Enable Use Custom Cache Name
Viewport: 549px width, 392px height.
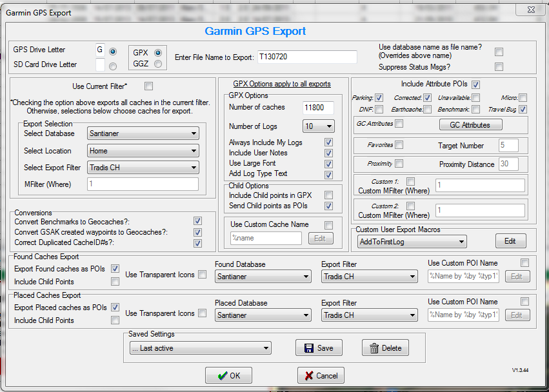(x=328, y=225)
